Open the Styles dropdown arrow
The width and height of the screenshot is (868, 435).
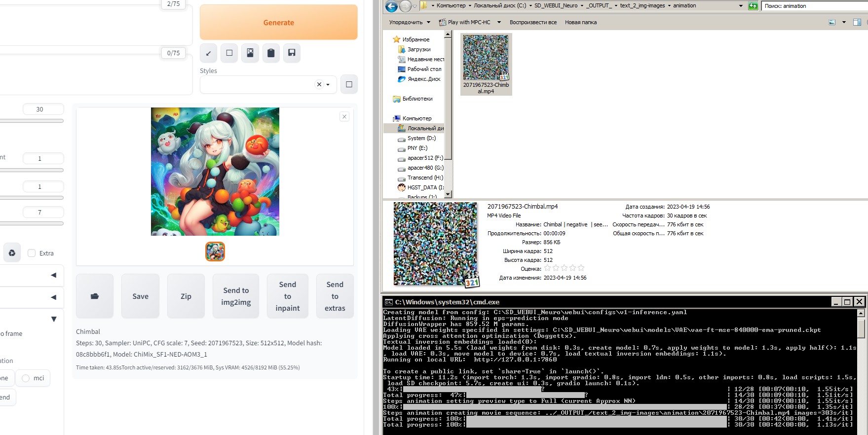click(328, 84)
